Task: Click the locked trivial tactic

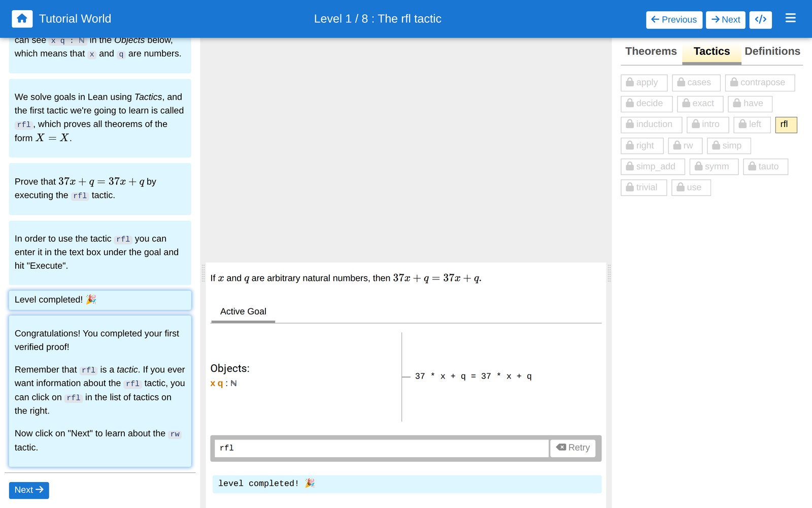Action: [644, 187]
